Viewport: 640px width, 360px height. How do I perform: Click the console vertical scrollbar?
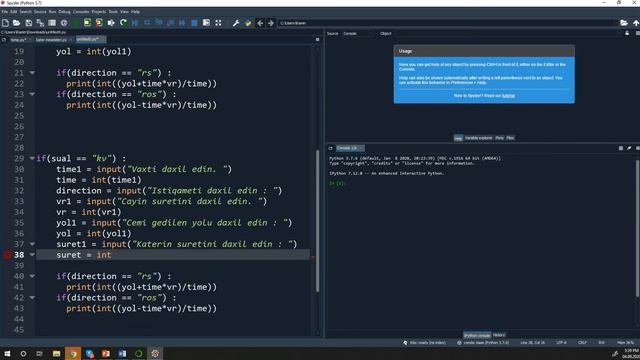click(638, 229)
